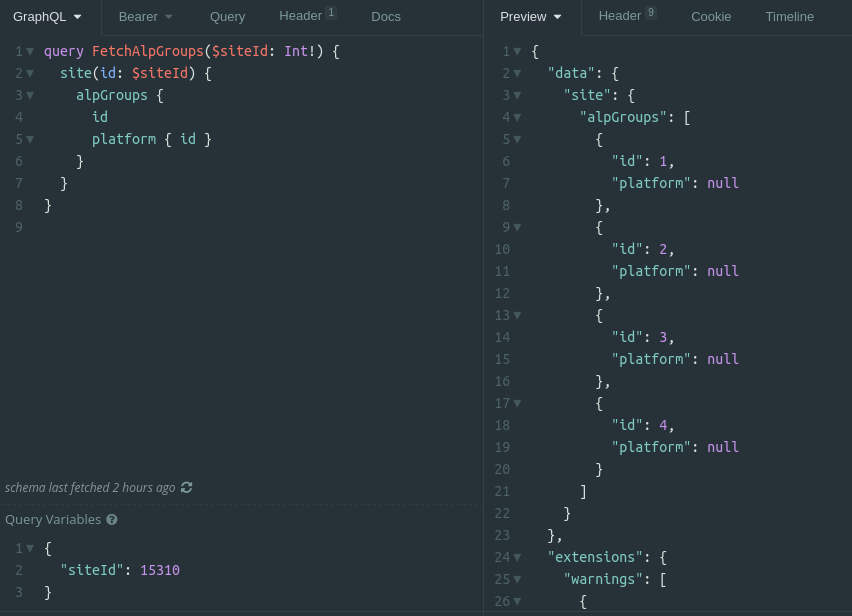This screenshot has width=852, height=616.
Task: Open the response Timeline tab
Action: 790,17
